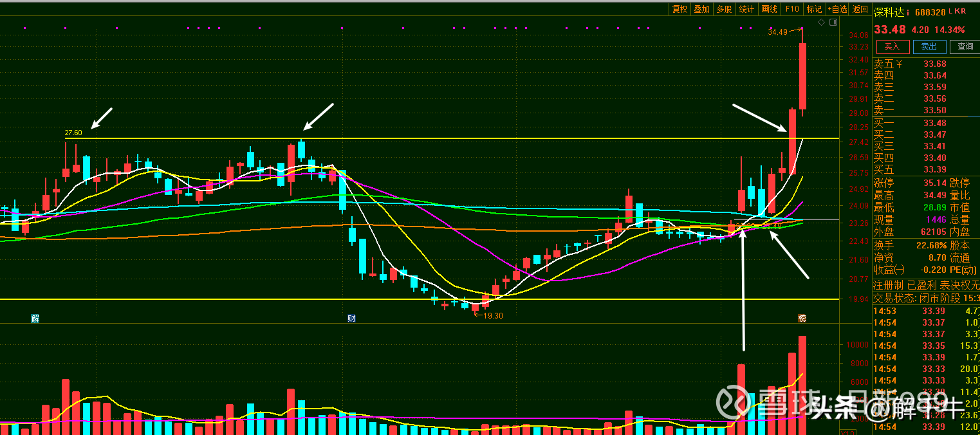980x435 pixels.
Task: Click the 买一 price 33.48
Action: [x=935, y=123]
